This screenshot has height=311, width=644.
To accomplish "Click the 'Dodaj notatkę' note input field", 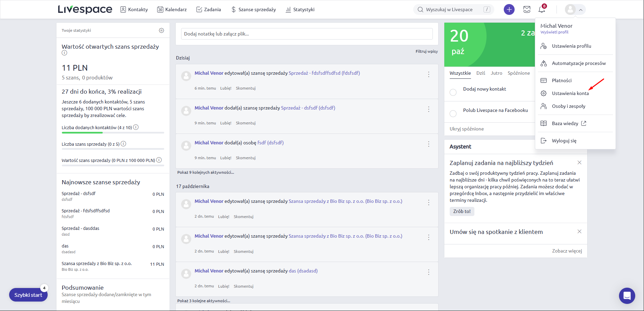I will pyautogui.click(x=306, y=34).
